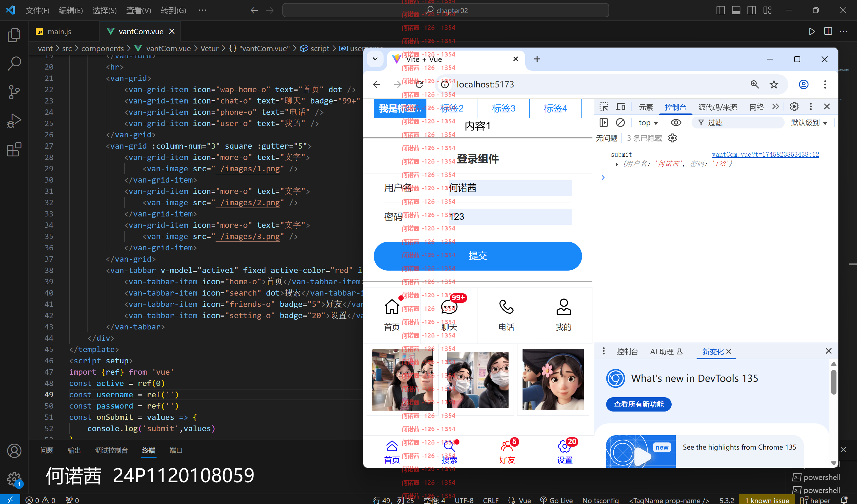The width and height of the screenshot is (857, 504).
Task: Focus the 密码 input field
Action: (x=509, y=216)
